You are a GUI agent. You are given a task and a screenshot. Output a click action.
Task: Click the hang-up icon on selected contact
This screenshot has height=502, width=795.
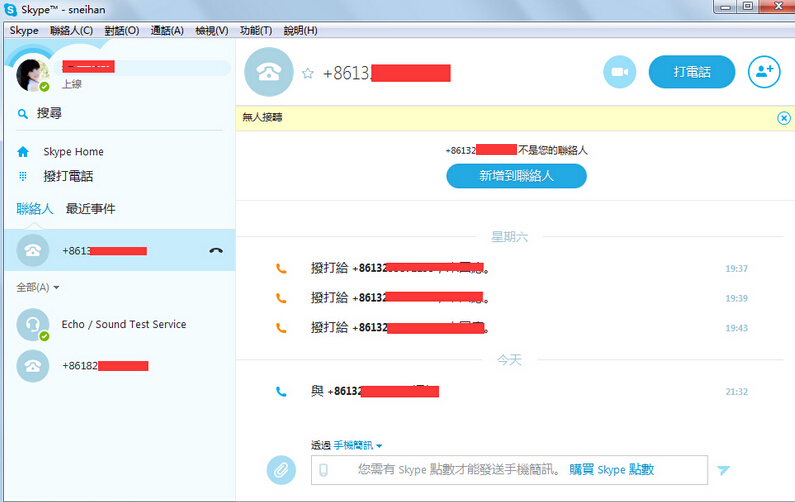tap(216, 251)
